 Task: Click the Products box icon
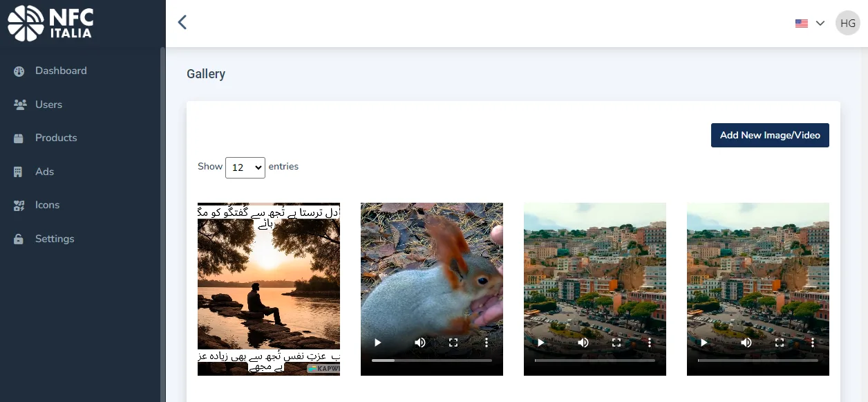click(19, 138)
